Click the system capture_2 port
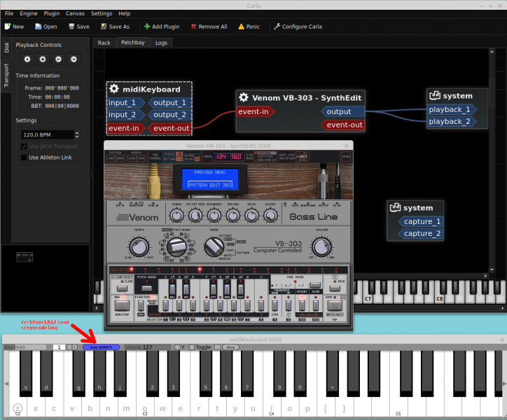Image resolution: width=507 pixels, height=420 pixels. (x=421, y=233)
